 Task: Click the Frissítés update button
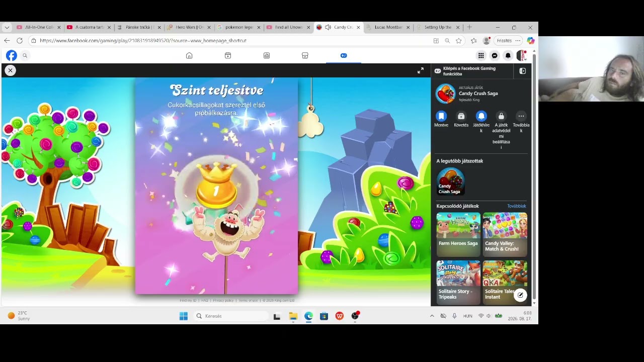504,41
